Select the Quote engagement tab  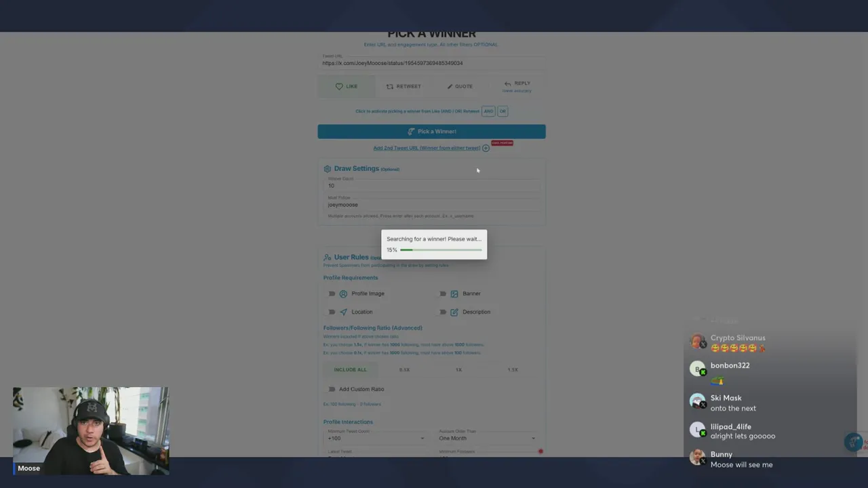click(x=460, y=86)
